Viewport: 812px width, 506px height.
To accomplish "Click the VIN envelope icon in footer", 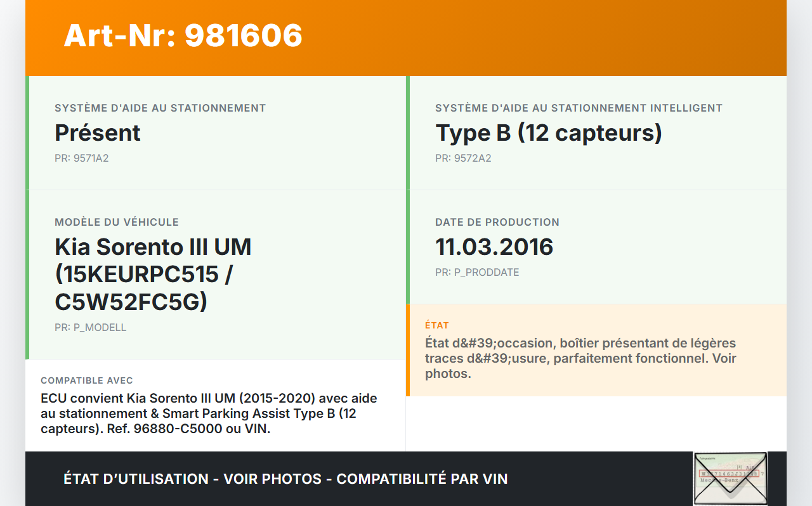I will click(x=730, y=479).
